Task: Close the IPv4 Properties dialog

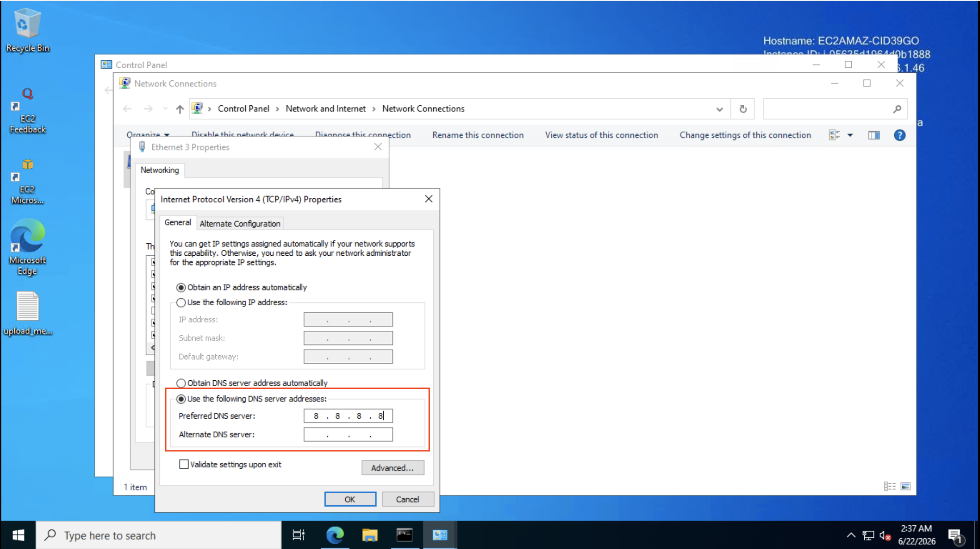Action: [428, 199]
